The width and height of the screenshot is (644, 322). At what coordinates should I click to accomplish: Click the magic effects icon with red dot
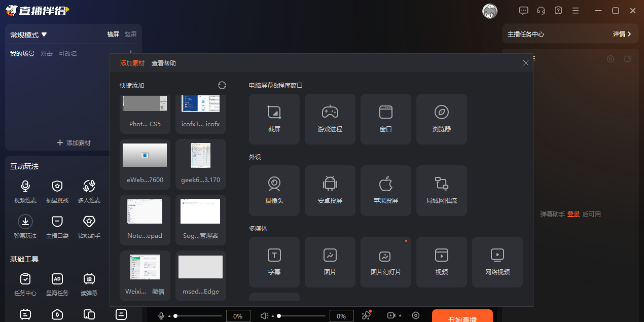[x=366, y=315]
